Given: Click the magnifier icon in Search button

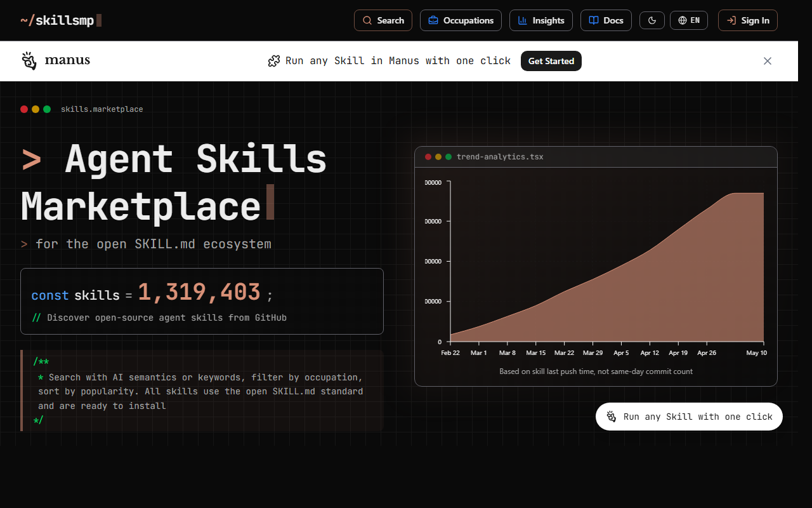Looking at the screenshot, I should pyautogui.click(x=367, y=20).
